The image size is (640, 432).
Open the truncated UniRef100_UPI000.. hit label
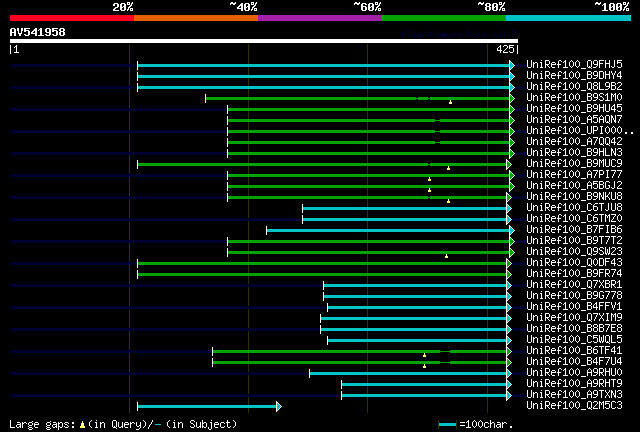[x=580, y=130]
